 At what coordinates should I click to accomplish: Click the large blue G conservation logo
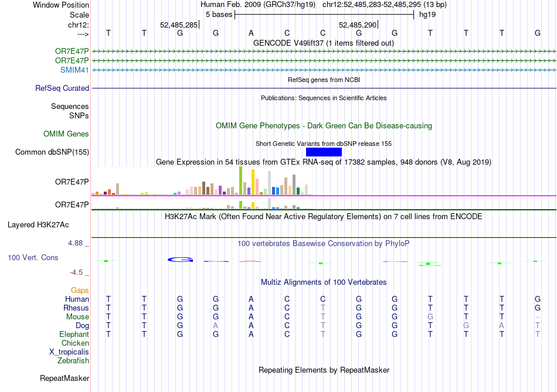pos(180,260)
